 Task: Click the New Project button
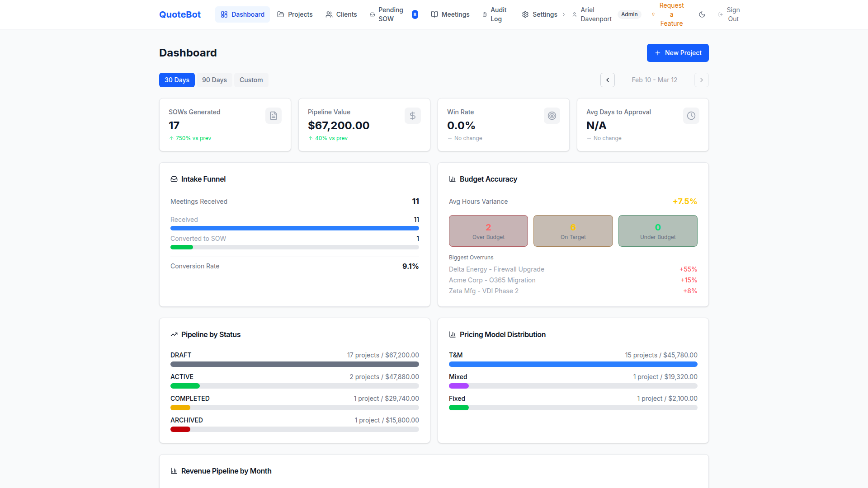677,53
